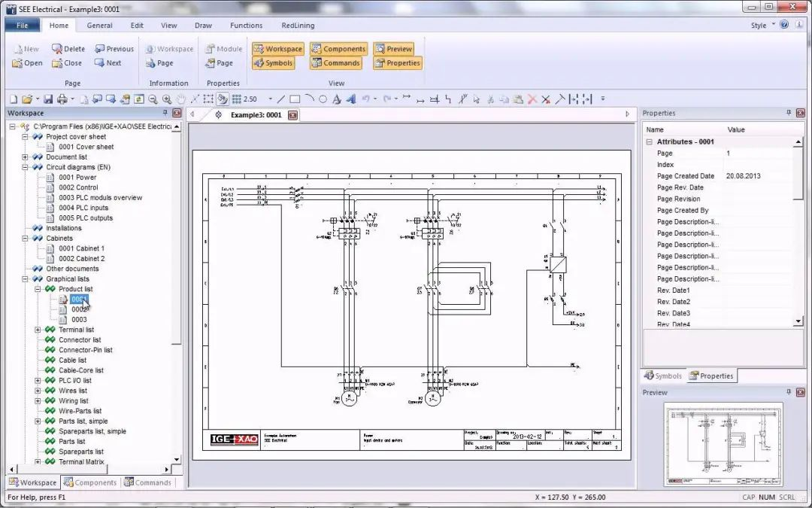Collapse the Attributes - 0001 section
The height and width of the screenshot is (508, 812).
[649, 141]
